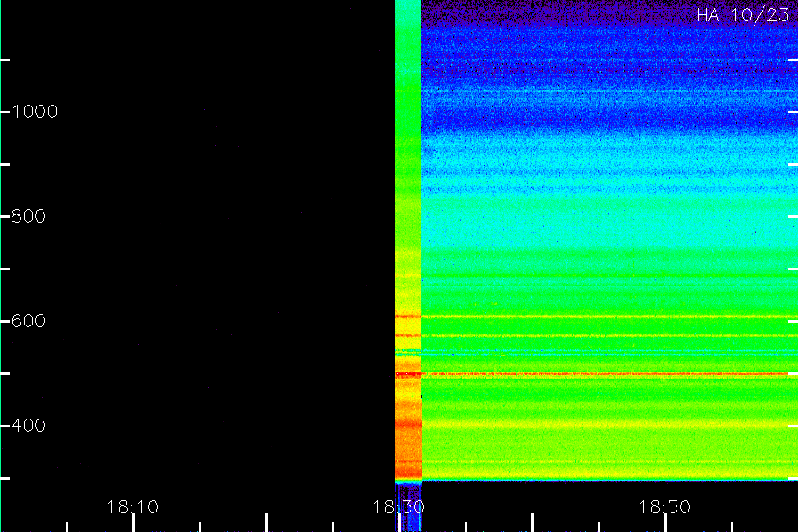This screenshot has width=798, height=532.
Task: Click the 18:10 time axis label
Action: click(x=133, y=507)
